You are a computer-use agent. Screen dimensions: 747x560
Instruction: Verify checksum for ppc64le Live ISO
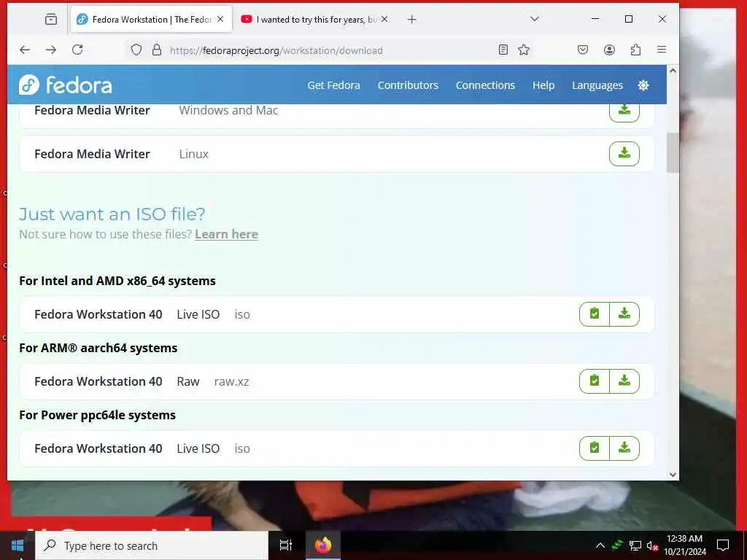click(594, 448)
